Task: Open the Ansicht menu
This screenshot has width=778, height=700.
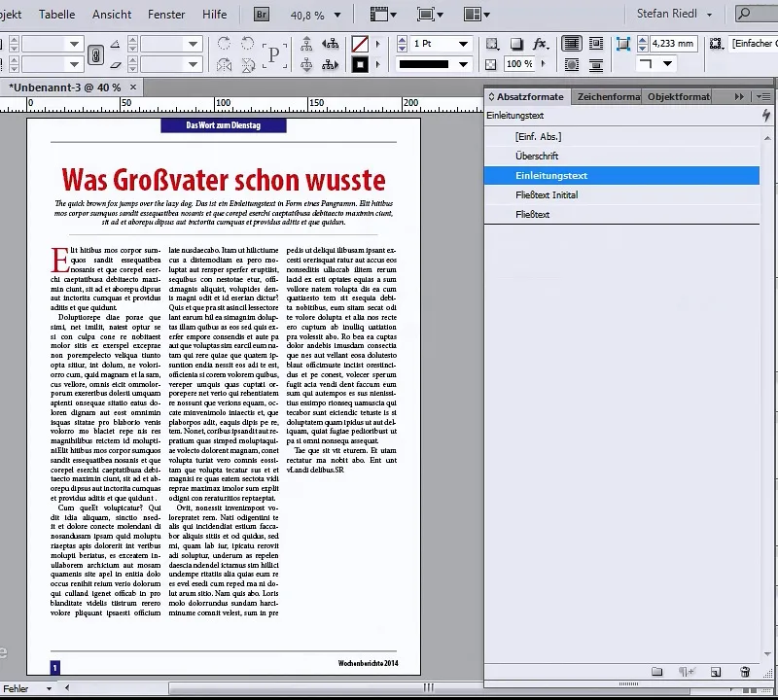Action: point(112,15)
